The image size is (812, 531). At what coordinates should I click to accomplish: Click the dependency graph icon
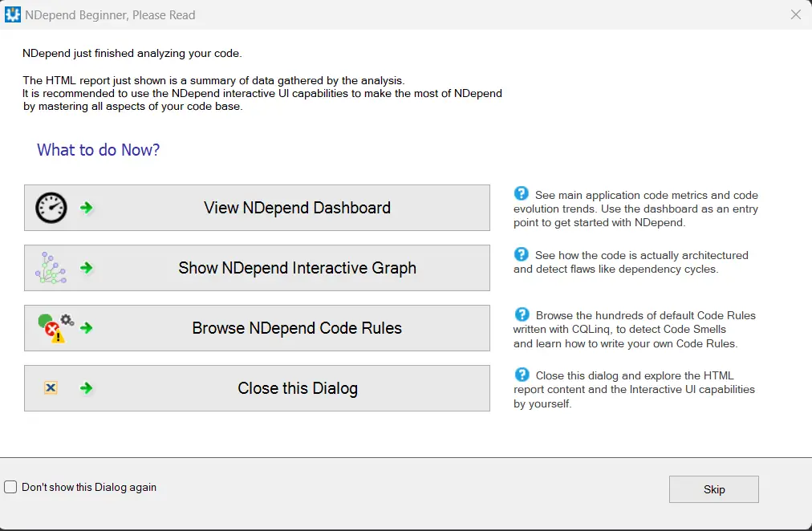coord(51,268)
